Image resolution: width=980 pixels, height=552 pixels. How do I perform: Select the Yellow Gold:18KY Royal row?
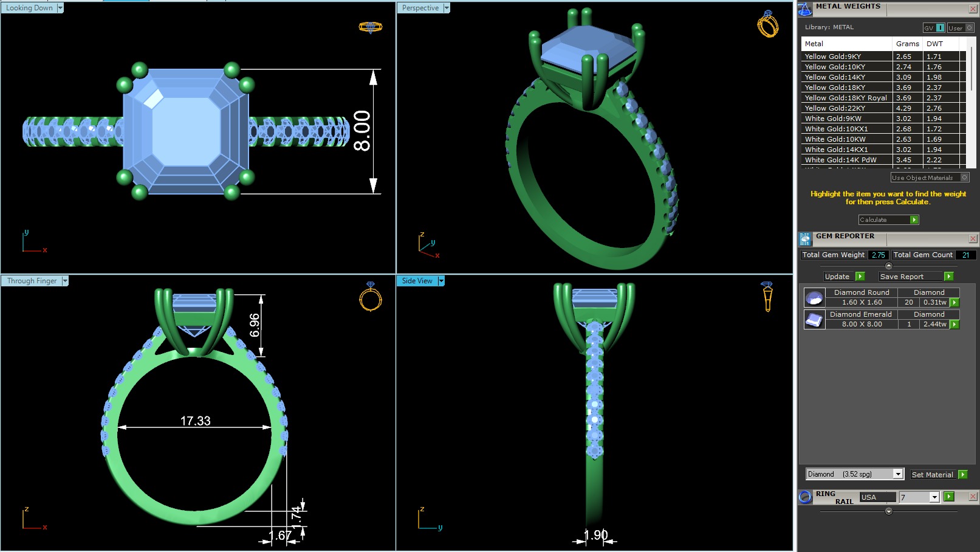(884, 98)
